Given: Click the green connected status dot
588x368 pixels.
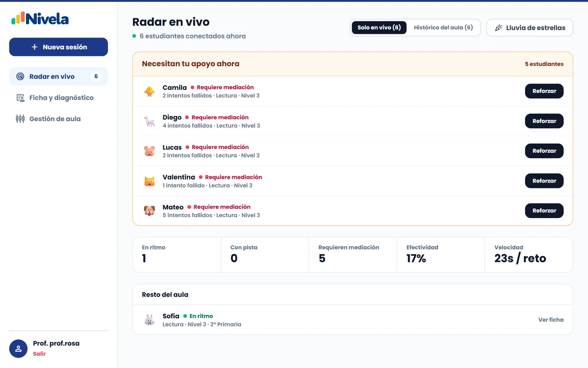Looking at the screenshot, I should tap(134, 36).
